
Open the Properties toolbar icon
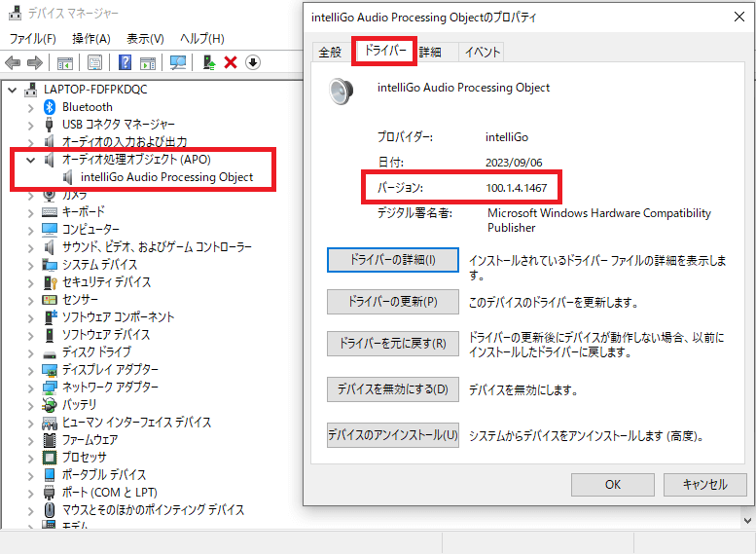tap(95, 62)
